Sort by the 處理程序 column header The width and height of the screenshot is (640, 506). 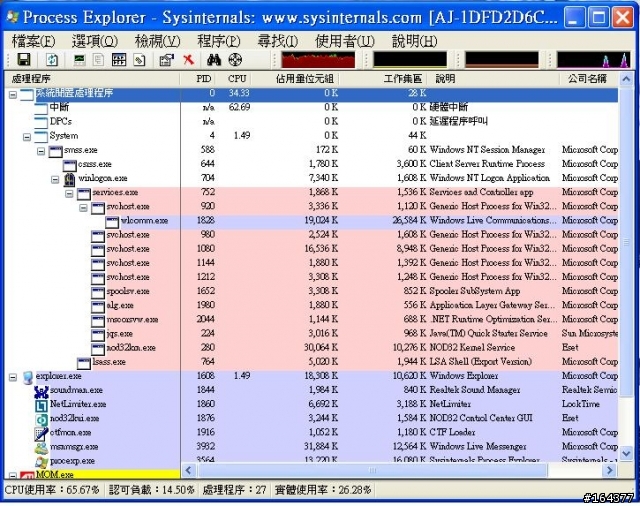(x=92, y=79)
